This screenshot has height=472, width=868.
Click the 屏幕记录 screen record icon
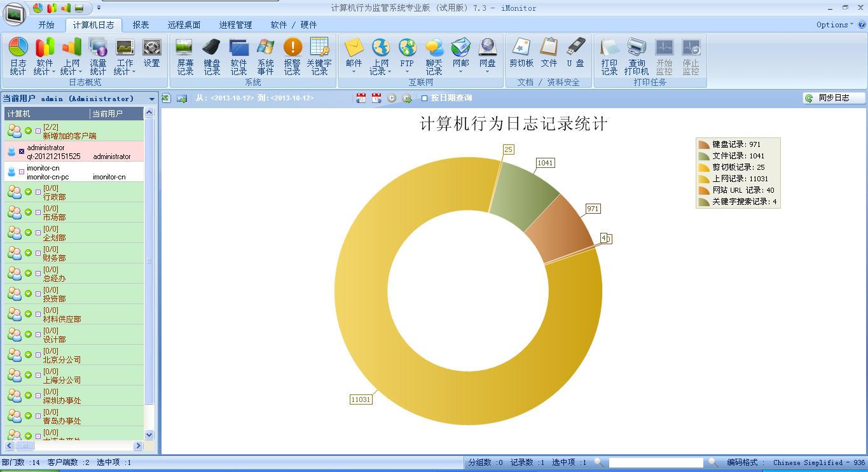click(x=185, y=56)
